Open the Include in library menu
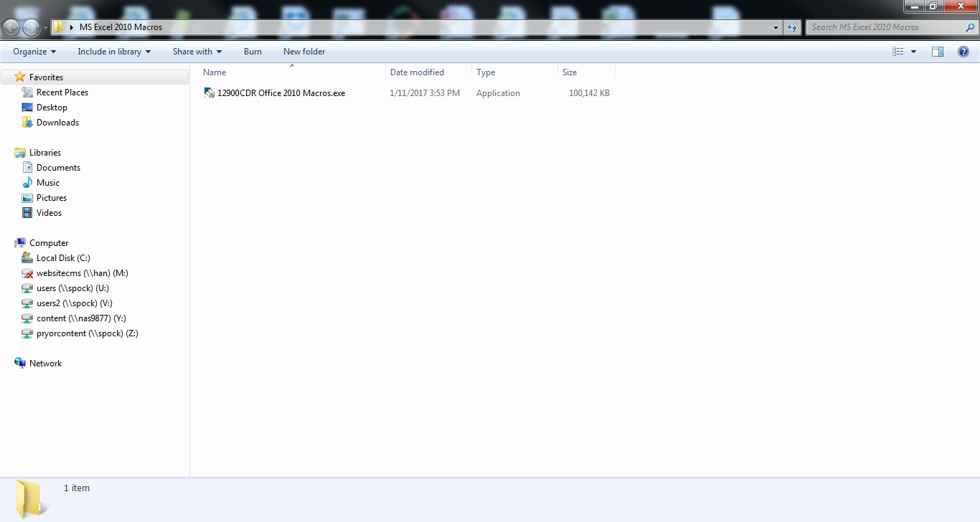Image resolution: width=980 pixels, height=522 pixels. [x=113, y=51]
